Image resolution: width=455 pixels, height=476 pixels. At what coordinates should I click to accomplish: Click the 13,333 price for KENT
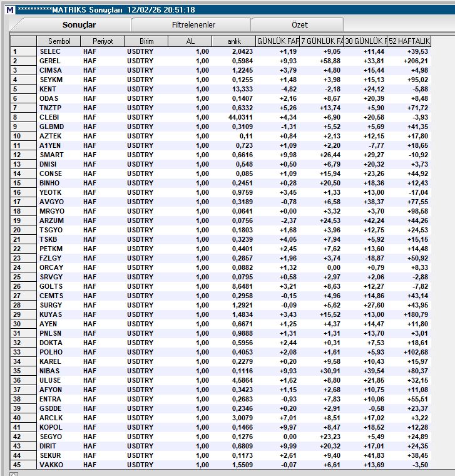coord(242,89)
